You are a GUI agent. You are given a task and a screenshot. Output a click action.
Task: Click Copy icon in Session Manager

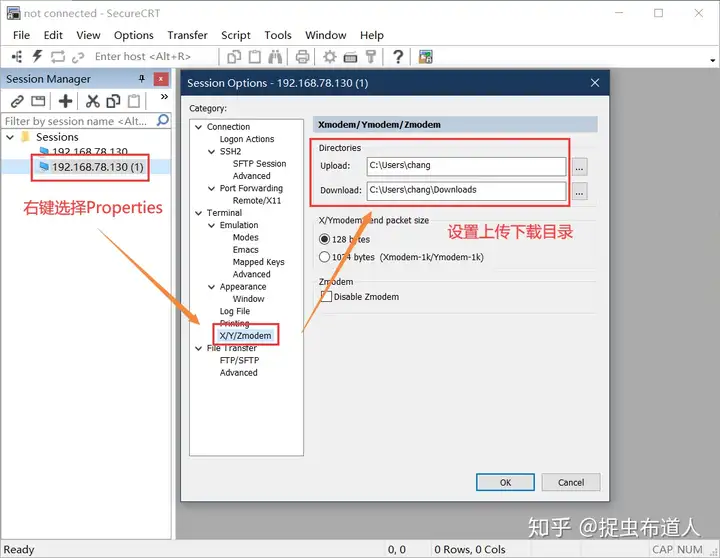(113, 101)
